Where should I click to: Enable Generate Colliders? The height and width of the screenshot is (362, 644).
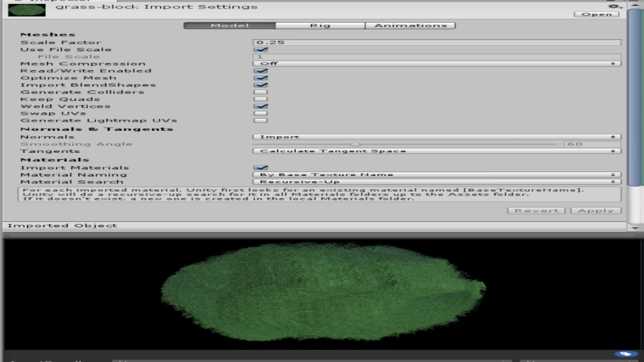click(261, 92)
